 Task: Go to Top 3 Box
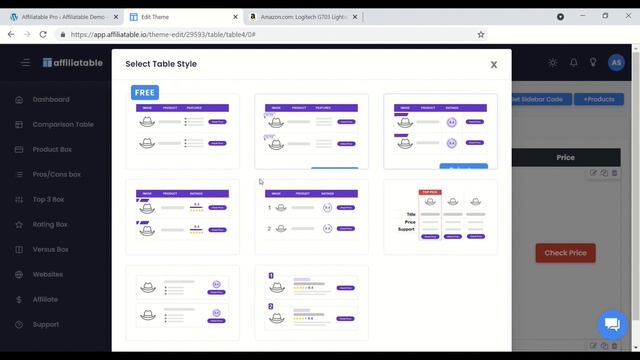[48, 200]
